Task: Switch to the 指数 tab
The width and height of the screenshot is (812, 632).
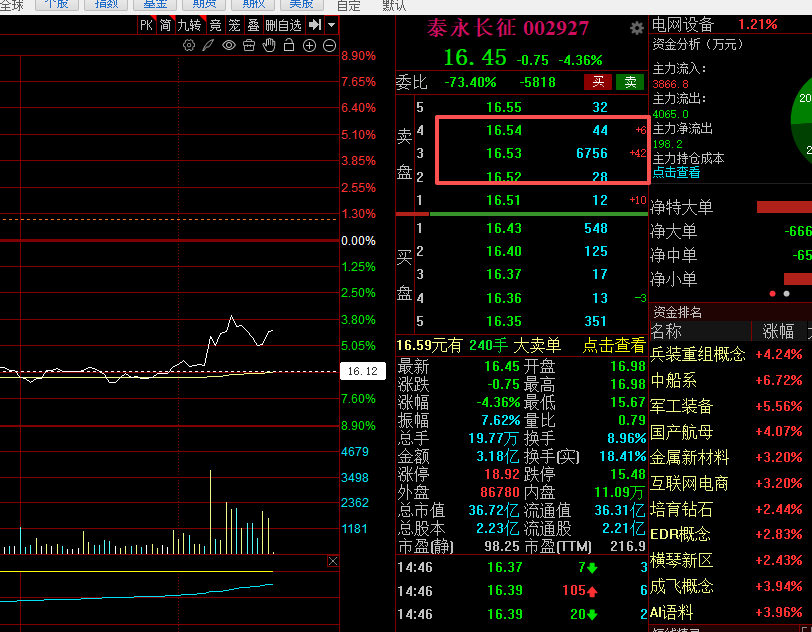Action: click(x=107, y=5)
